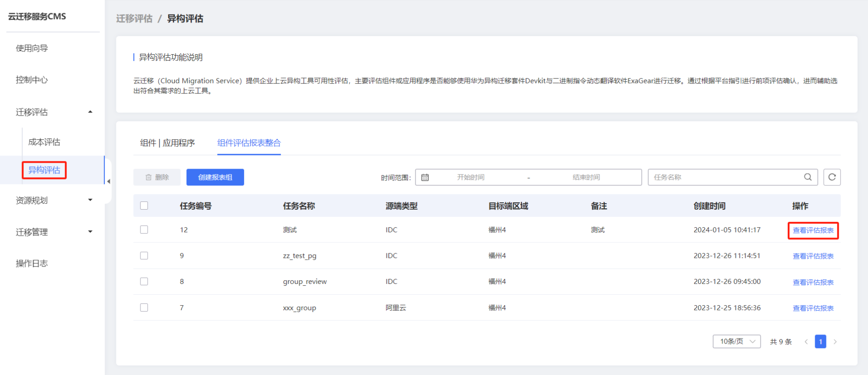This screenshot has height=375, width=868.
Task: Click the timestamp 2024-01-05 10:41:17
Action: (727, 230)
